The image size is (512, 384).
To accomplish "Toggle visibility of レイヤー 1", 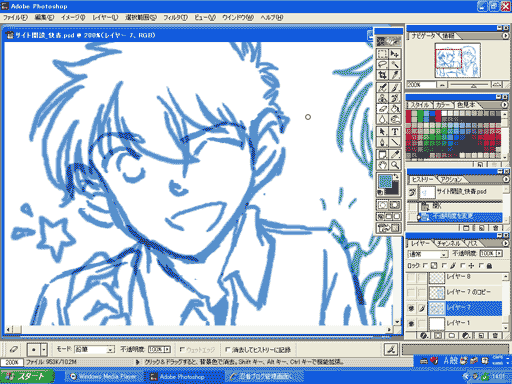I will tap(411, 323).
